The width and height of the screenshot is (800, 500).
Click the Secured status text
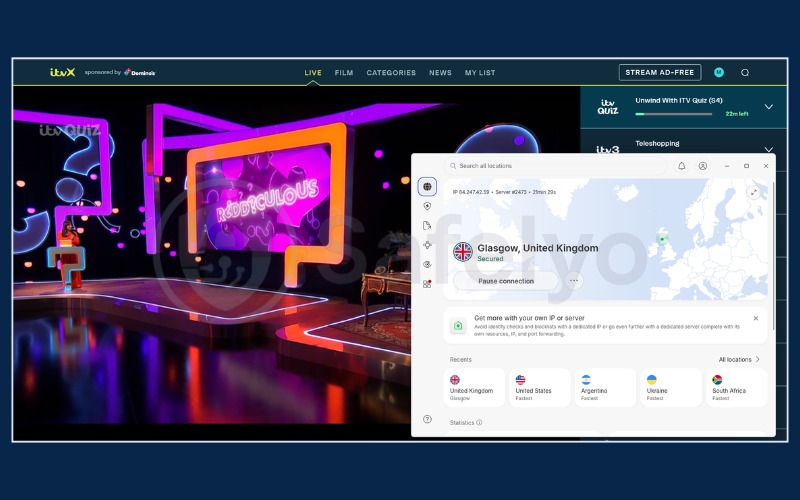[x=490, y=259]
